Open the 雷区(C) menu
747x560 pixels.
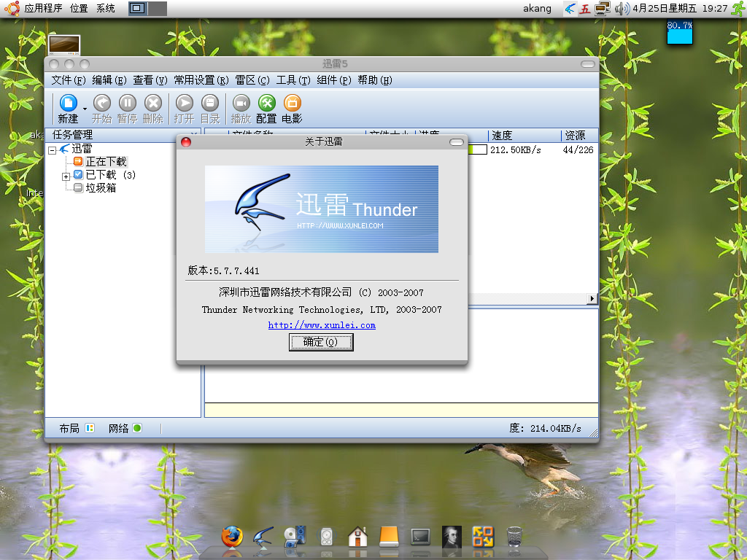pyautogui.click(x=252, y=80)
